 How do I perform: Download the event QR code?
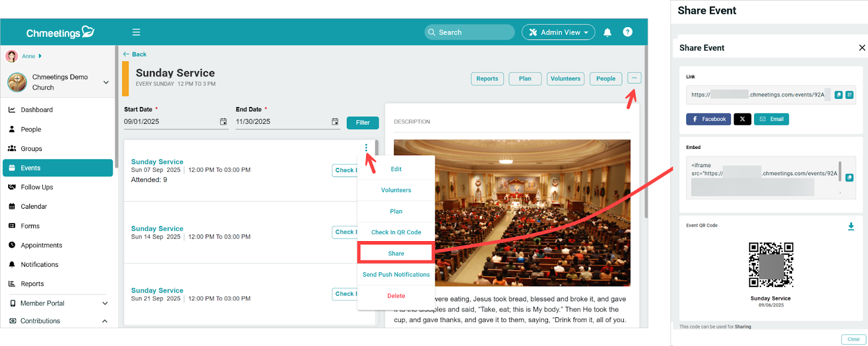[851, 227]
